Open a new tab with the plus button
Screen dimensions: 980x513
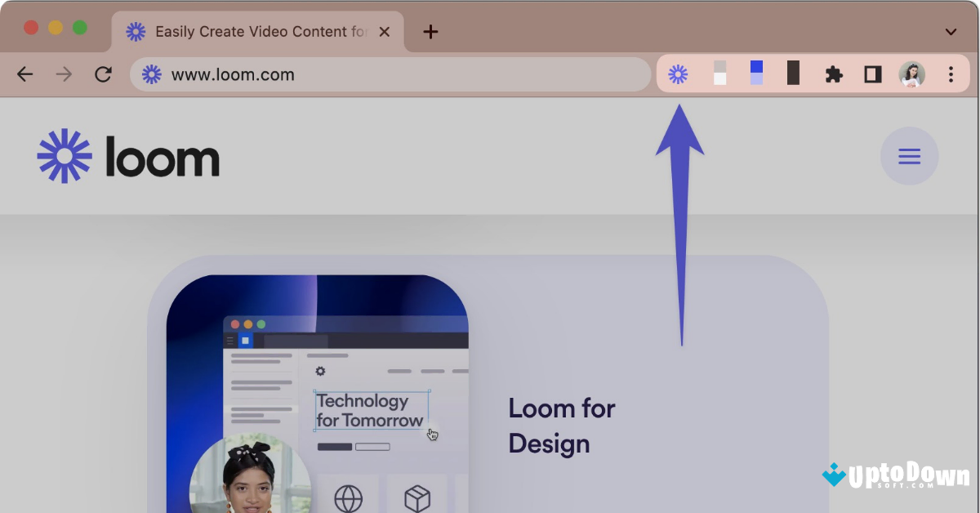pos(430,32)
